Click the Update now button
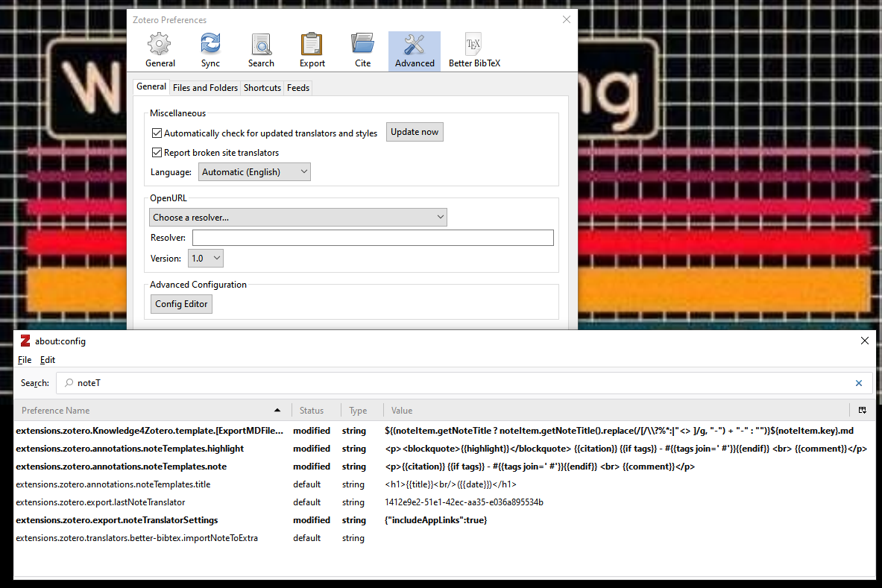This screenshot has height=588, width=882. tap(415, 132)
